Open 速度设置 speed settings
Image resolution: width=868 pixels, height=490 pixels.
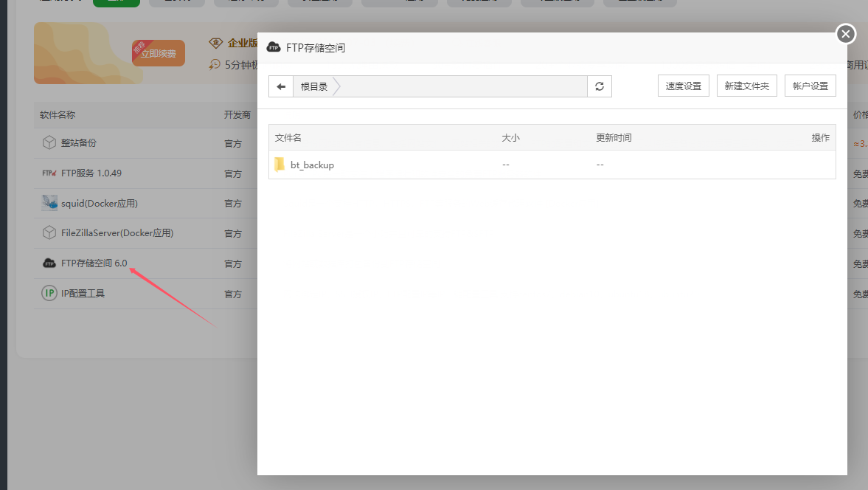(x=683, y=86)
